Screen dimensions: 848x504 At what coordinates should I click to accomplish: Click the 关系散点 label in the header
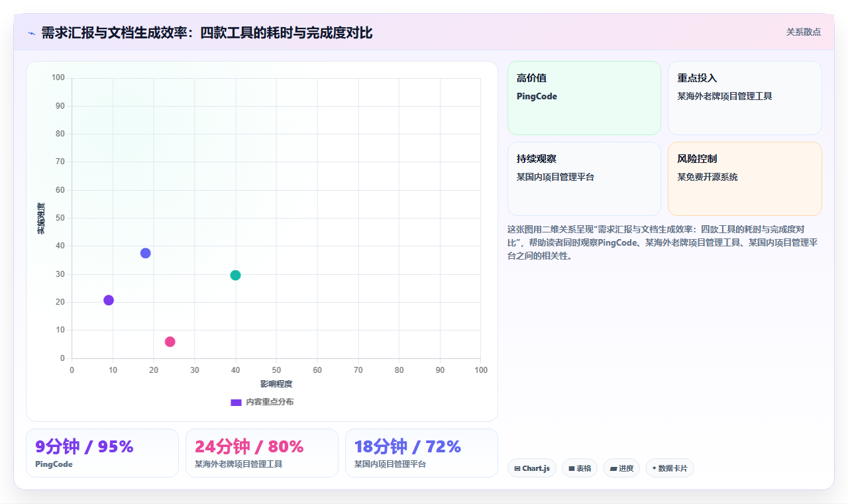pos(804,32)
